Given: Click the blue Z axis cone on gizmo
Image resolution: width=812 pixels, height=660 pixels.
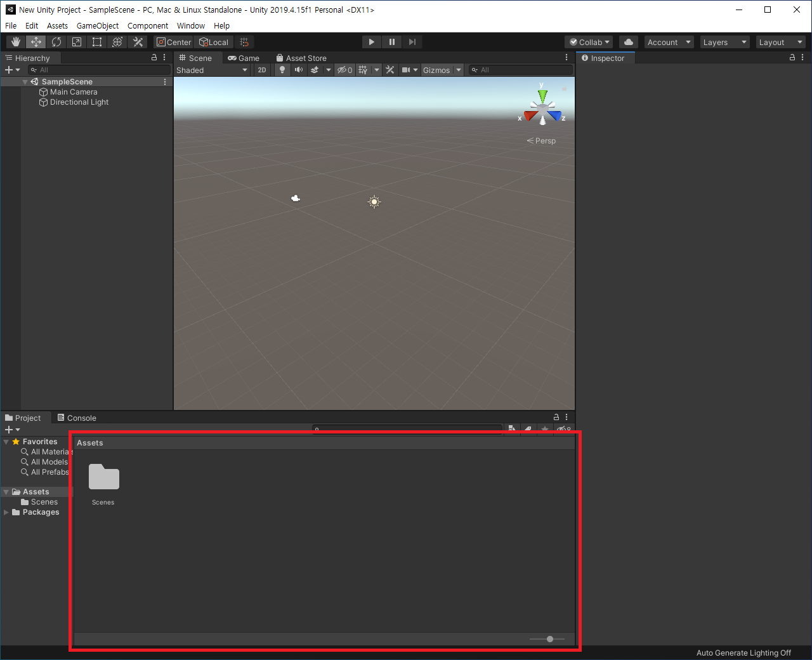Looking at the screenshot, I should point(556,115).
